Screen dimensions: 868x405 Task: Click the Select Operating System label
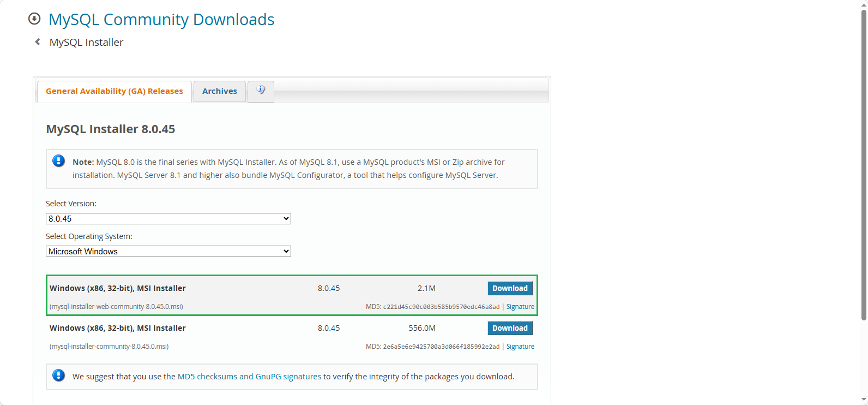tap(89, 236)
